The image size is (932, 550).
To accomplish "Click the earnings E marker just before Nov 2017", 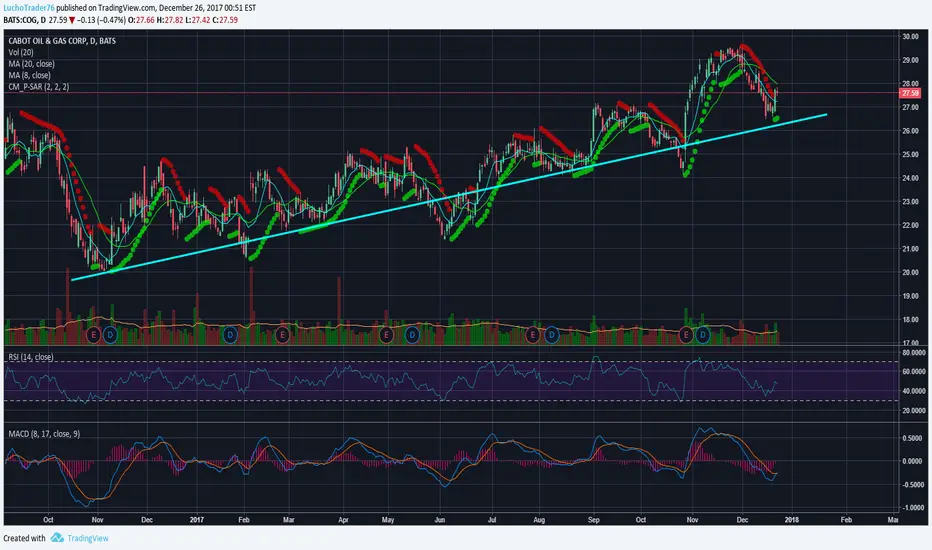I will (686, 335).
